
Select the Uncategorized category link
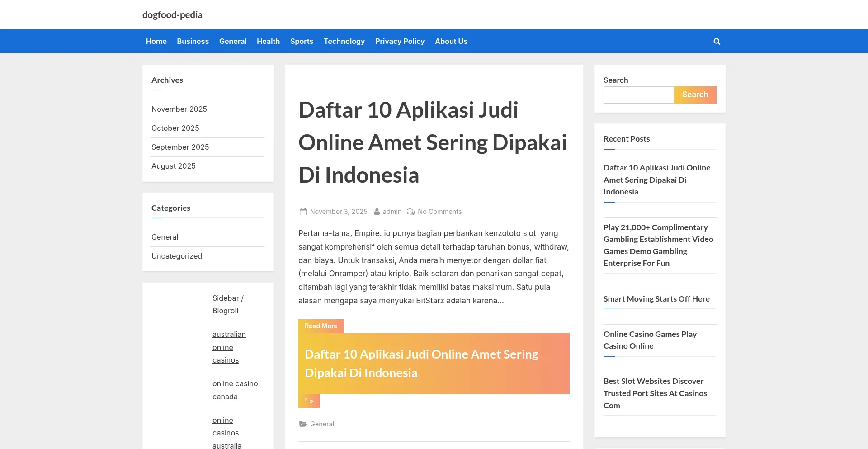[177, 256]
